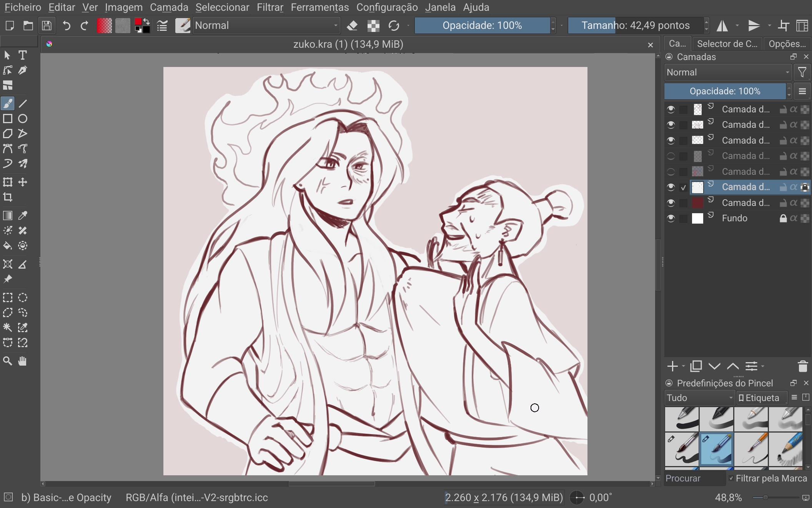Select the Pan hand tool
The height and width of the screenshot is (508, 812).
pos(23,361)
